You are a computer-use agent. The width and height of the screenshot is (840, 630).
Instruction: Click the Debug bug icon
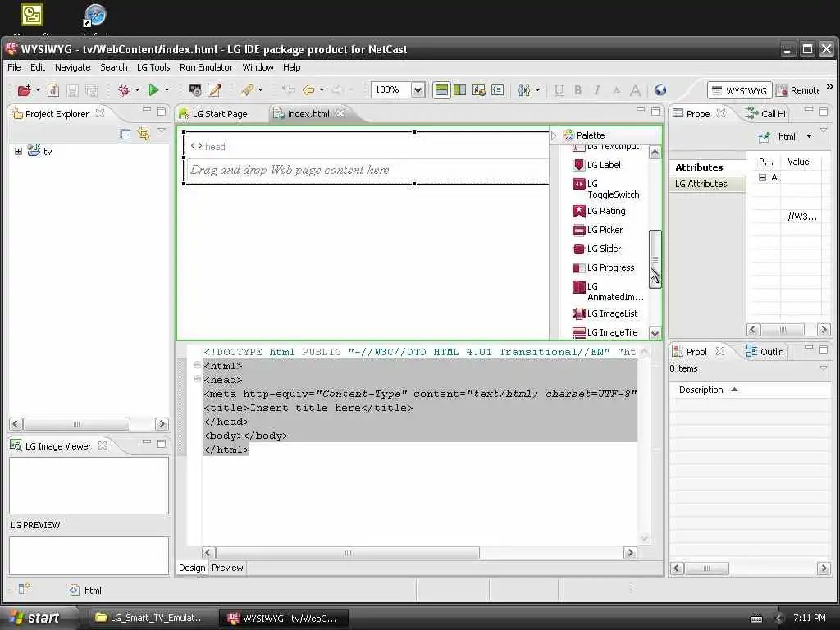(x=125, y=90)
